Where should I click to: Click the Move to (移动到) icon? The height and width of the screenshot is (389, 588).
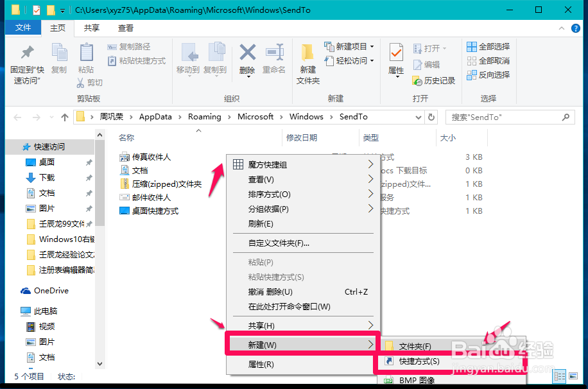coord(189,53)
